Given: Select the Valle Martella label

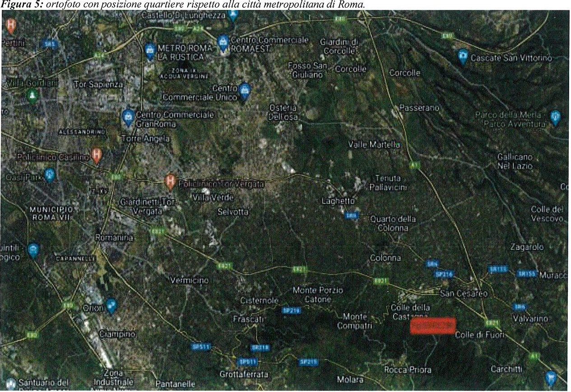Looking at the screenshot, I should pos(374,145).
